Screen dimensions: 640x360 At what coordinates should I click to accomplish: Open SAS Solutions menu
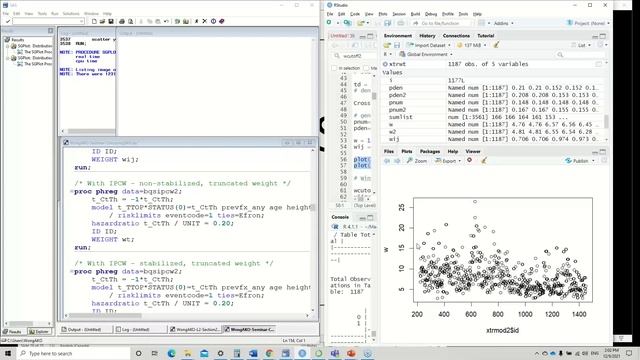tap(71, 13)
